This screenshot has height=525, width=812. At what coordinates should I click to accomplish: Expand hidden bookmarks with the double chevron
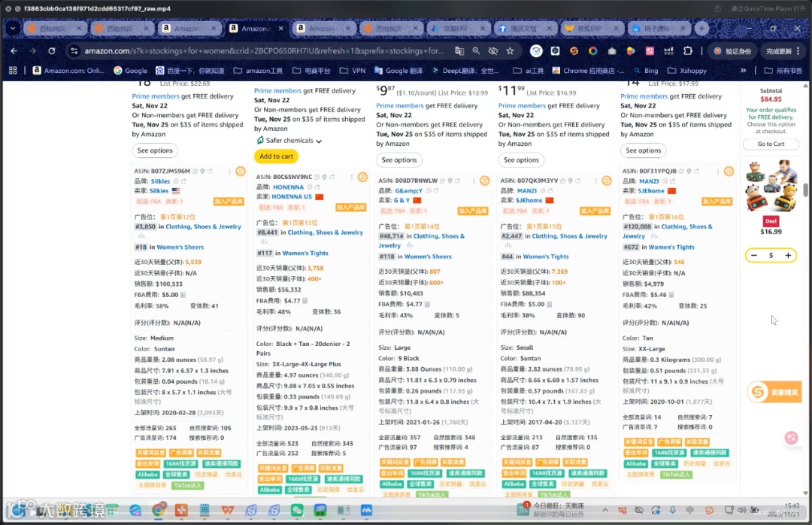pyautogui.click(x=743, y=71)
